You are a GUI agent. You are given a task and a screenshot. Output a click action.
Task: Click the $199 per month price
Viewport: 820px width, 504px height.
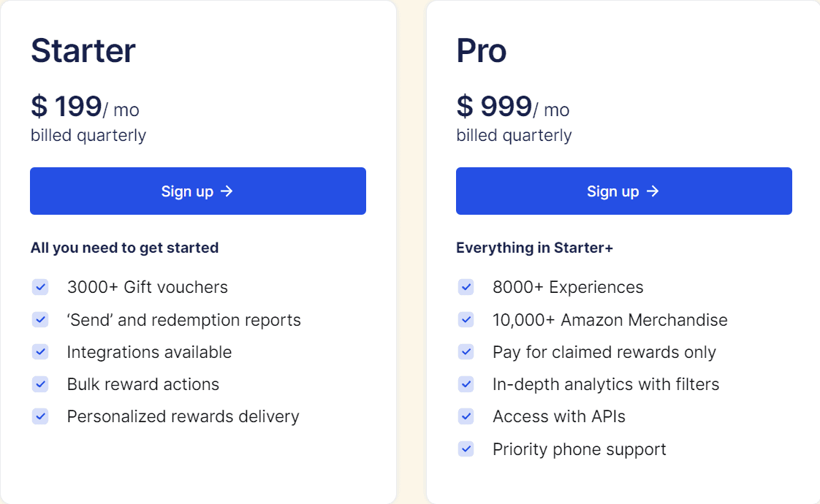point(85,107)
